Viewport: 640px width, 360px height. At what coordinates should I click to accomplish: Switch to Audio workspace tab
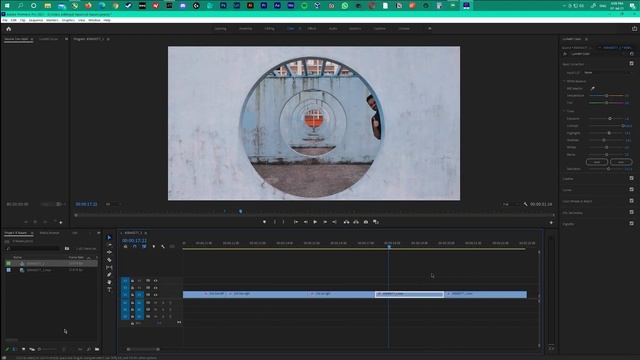coord(333,29)
